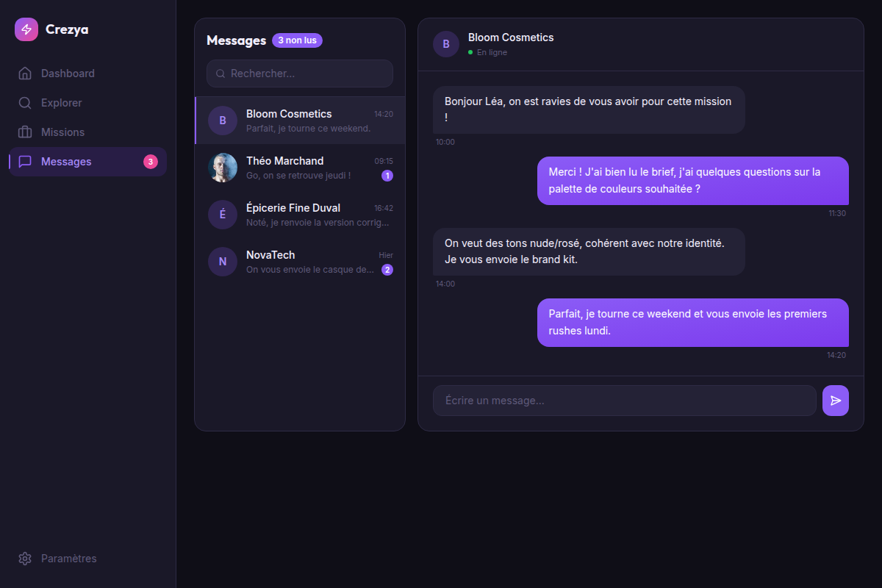Send the message with the paper plane button

click(836, 401)
